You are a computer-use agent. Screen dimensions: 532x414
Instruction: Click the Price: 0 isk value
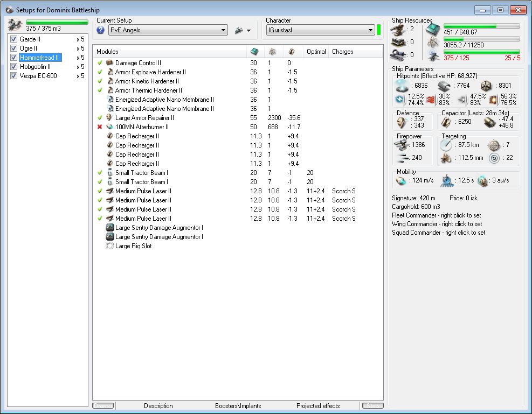coord(464,198)
